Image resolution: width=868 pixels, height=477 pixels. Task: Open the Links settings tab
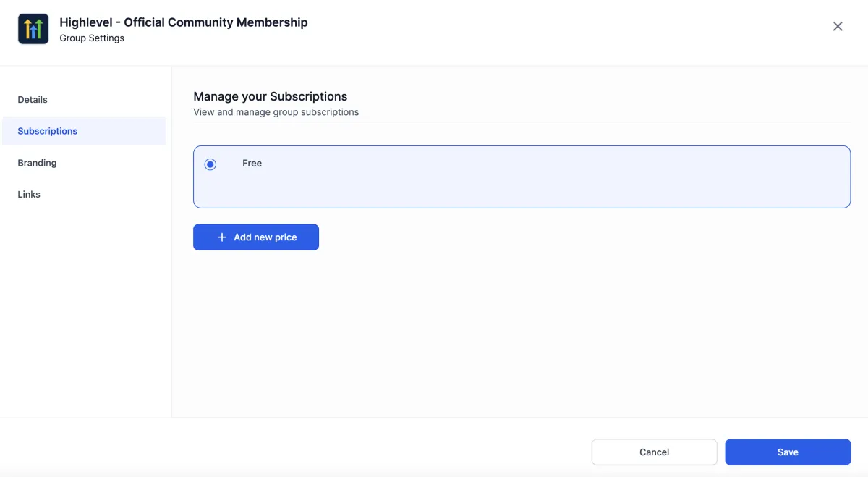click(x=29, y=194)
